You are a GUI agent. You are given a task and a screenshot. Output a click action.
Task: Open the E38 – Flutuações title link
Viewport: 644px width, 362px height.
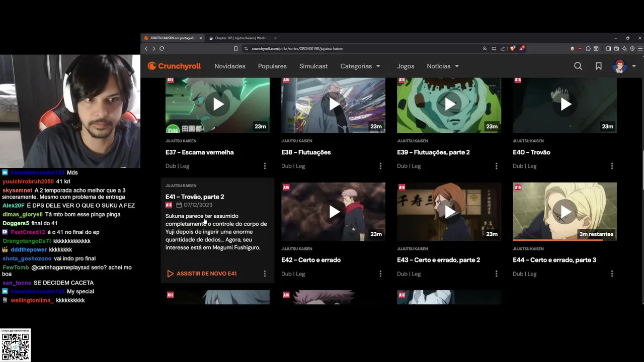point(306,152)
